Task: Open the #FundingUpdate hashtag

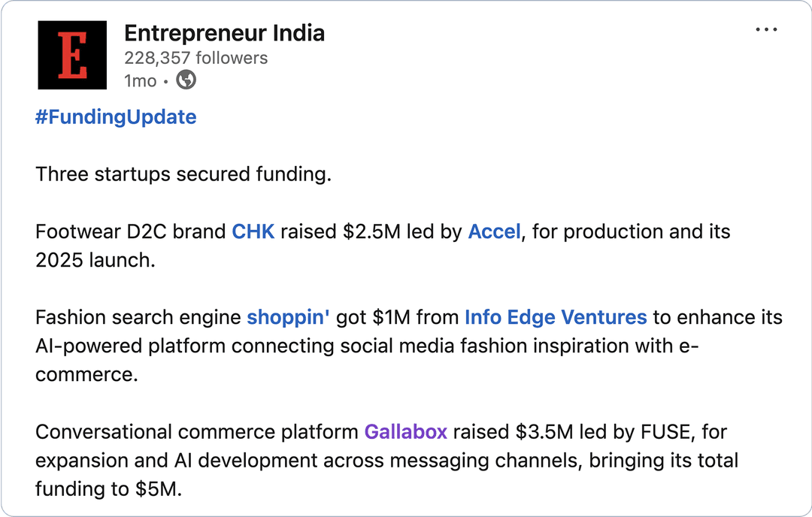Action: [x=116, y=117]
